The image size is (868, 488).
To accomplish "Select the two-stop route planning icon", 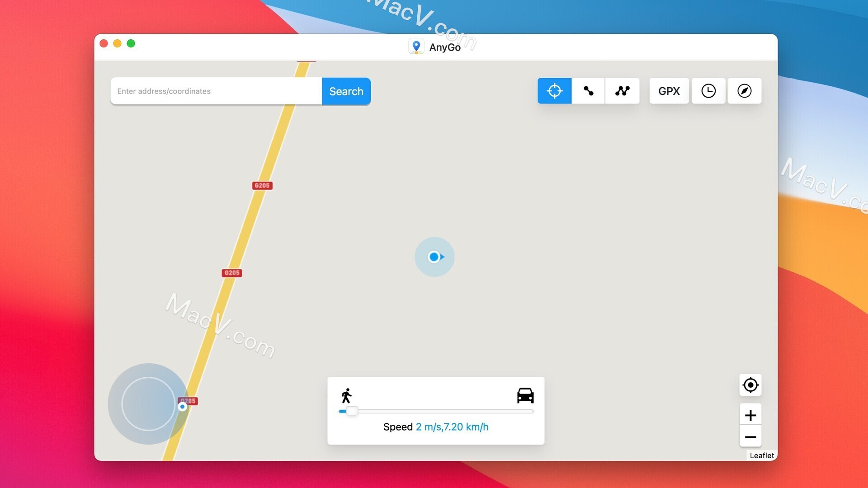I will click(x=589, y=90).
